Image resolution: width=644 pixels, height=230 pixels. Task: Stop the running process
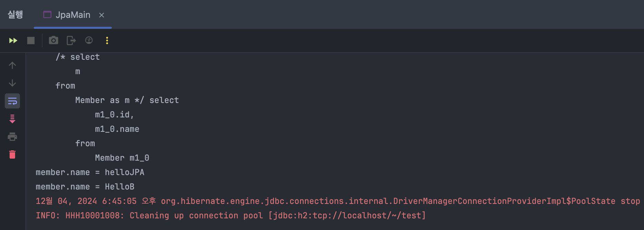point(31,41)
